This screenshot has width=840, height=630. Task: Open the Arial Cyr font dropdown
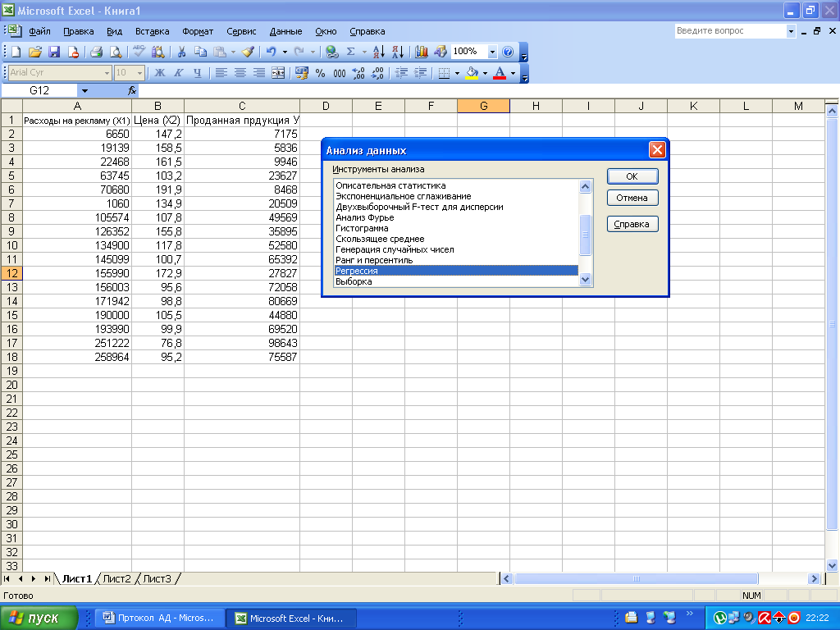click(107, 73)
